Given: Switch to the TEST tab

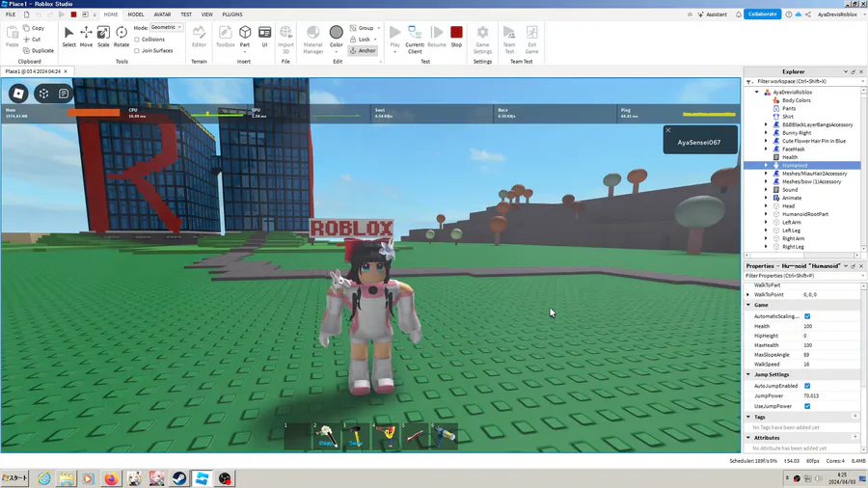Looking at the screenshot, I should point(186,14).
